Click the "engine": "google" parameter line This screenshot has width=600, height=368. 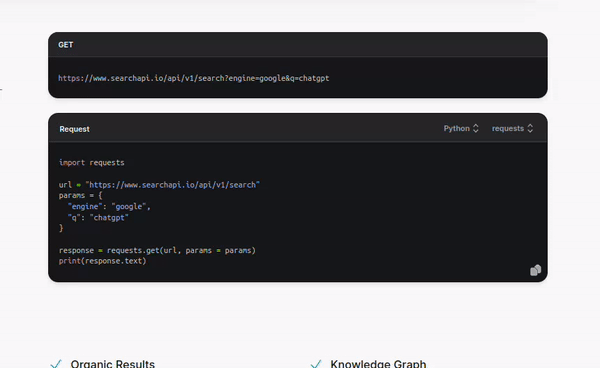coord(109,207)
